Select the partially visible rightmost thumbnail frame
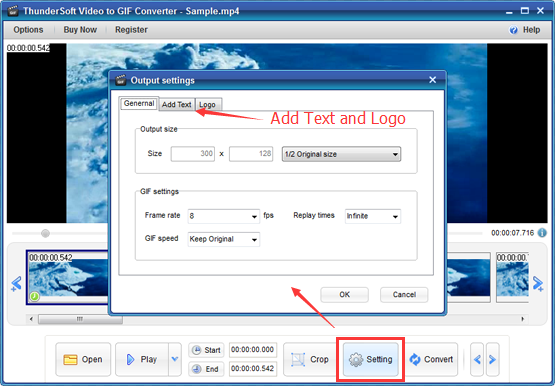Screen dimensions: 555x386 512,277
